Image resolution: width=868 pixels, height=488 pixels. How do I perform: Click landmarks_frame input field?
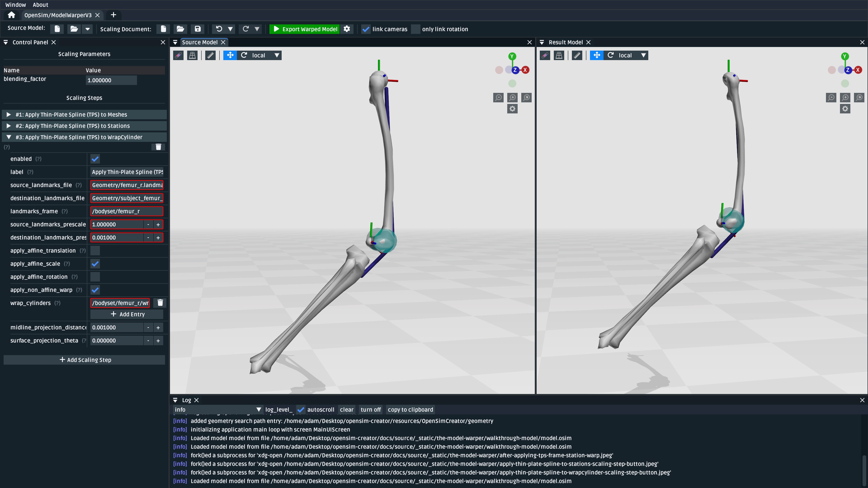pyautogui.click(x=127, y=211)
